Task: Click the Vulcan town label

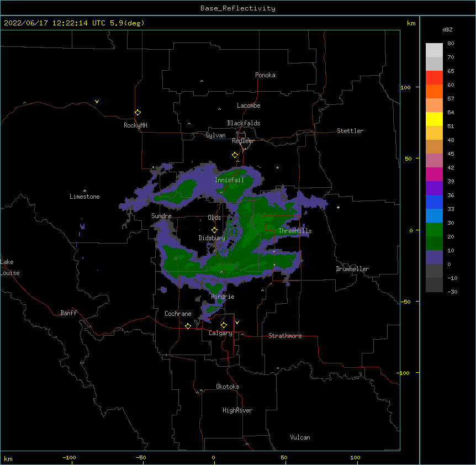Action: [300, 437]
